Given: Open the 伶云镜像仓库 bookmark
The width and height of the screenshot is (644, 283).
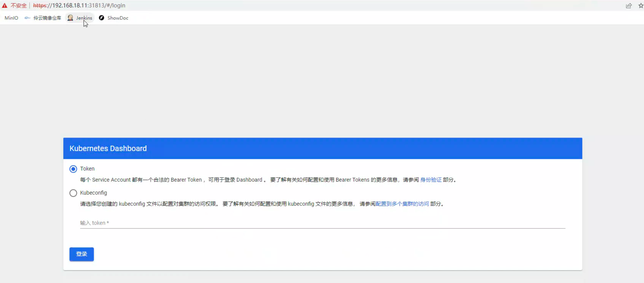Looking at the screenshot, I should coord(43,18).
